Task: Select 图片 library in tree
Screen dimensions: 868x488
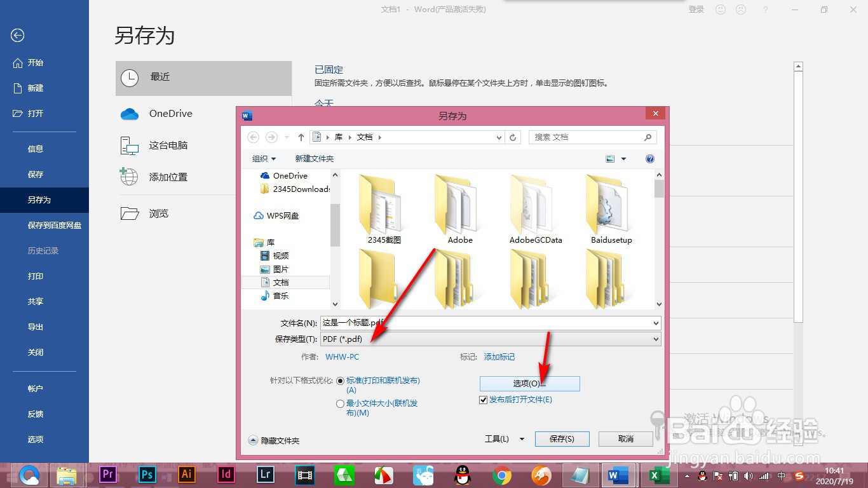Action: (x=275, y=269)
